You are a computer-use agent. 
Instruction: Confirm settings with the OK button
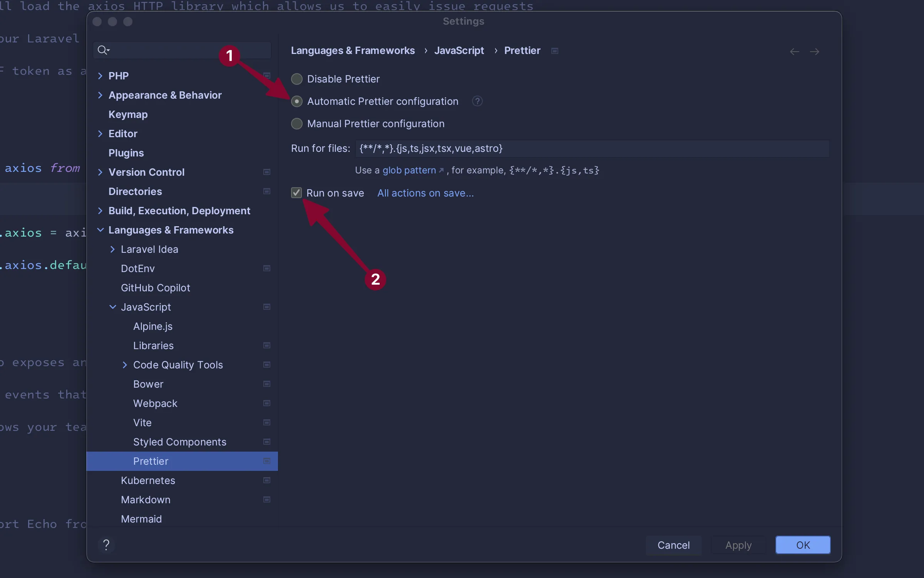803,545
